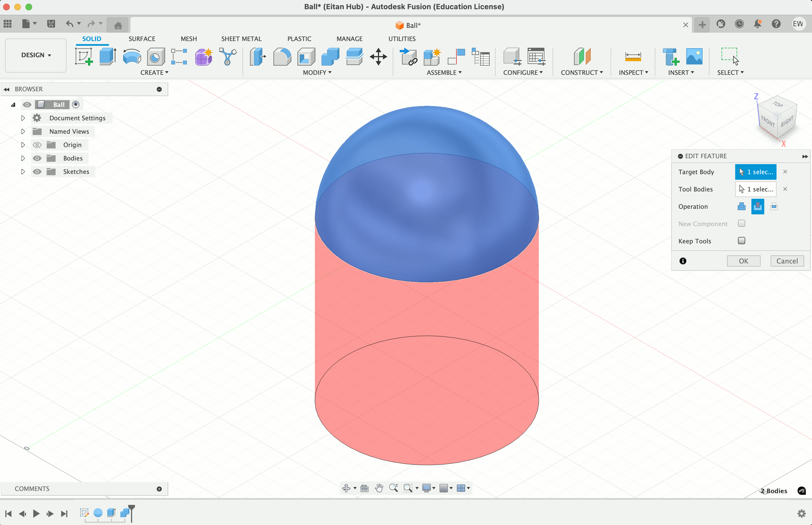The height and width of the screenshot is (525, 812).
Task: Select the Extrude tool
Action: coord(108,57)
